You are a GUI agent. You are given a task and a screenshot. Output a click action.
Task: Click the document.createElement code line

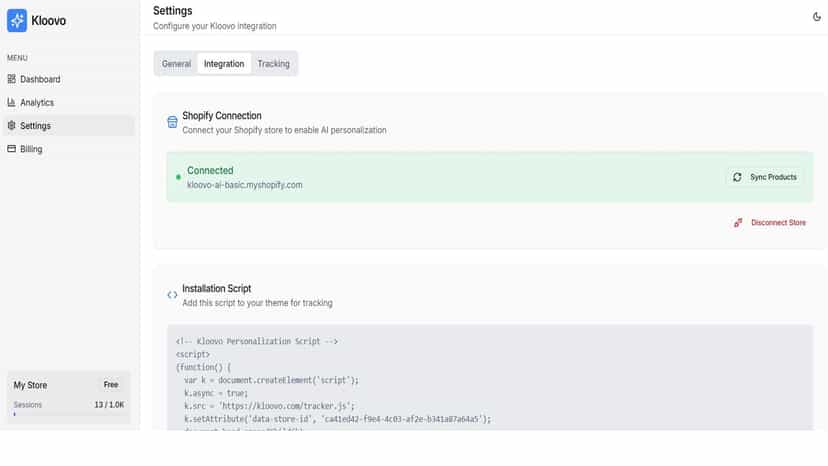[x=271, y=380]
